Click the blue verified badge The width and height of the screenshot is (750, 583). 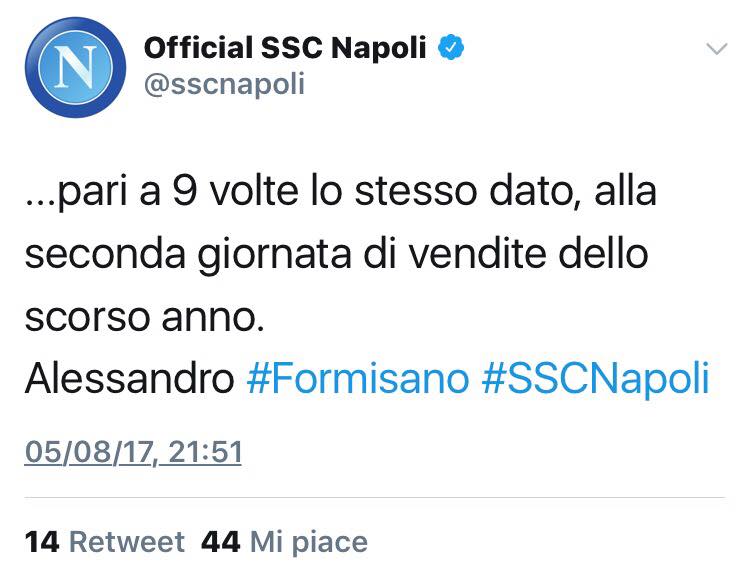452,47
